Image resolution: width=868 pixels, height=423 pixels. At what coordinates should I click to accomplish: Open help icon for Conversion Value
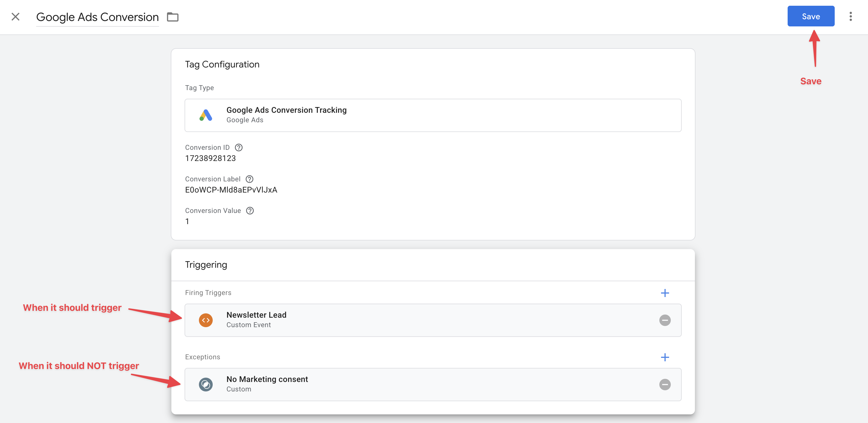tap(250, 211)
